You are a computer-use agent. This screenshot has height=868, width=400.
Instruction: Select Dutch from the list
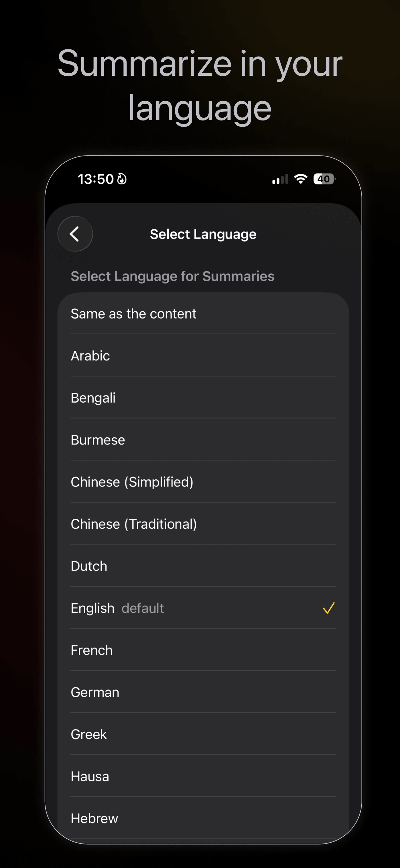pos(89,566)
